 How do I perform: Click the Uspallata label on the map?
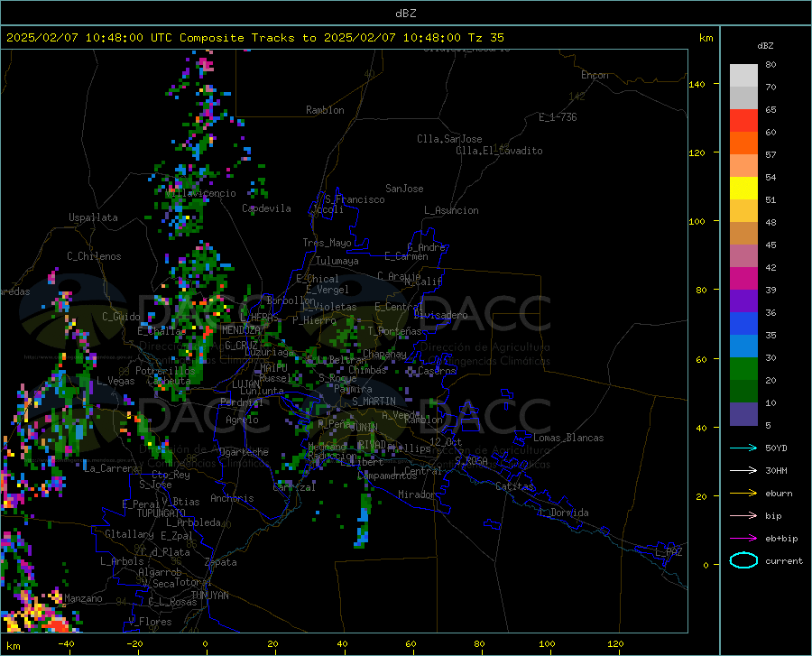[93, 217]
